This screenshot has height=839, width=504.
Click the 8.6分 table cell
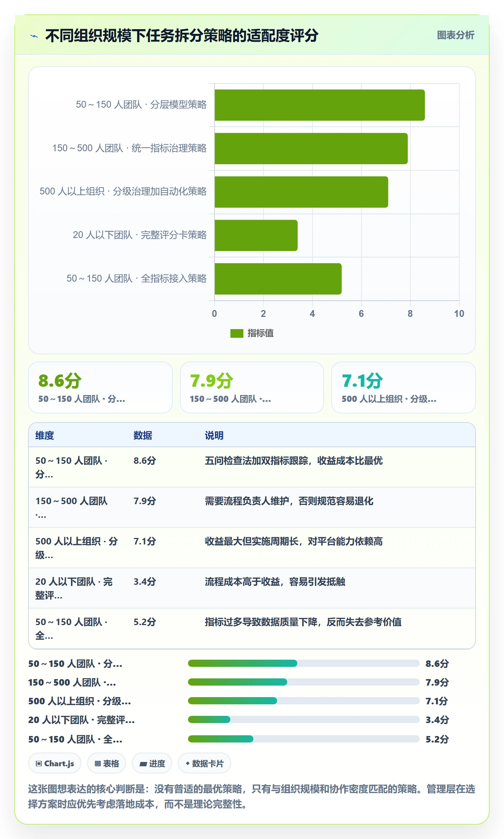[145, 461]
